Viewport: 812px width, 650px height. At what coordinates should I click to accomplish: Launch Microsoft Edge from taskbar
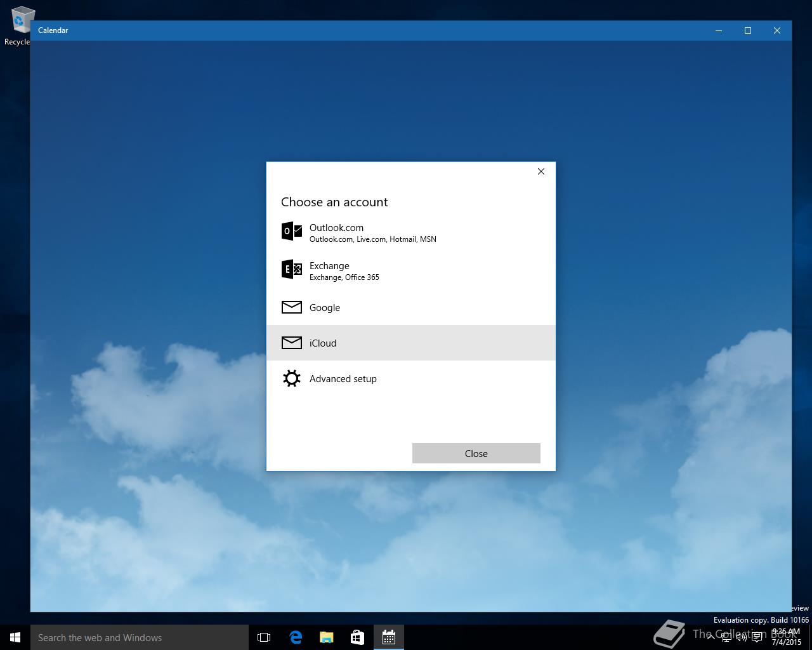tap(296, 637)
